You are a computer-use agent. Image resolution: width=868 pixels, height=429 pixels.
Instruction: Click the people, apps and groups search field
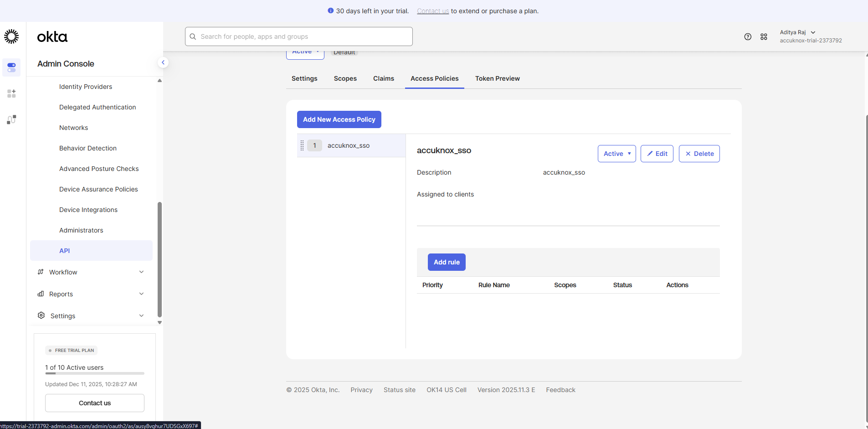[299, 36]
